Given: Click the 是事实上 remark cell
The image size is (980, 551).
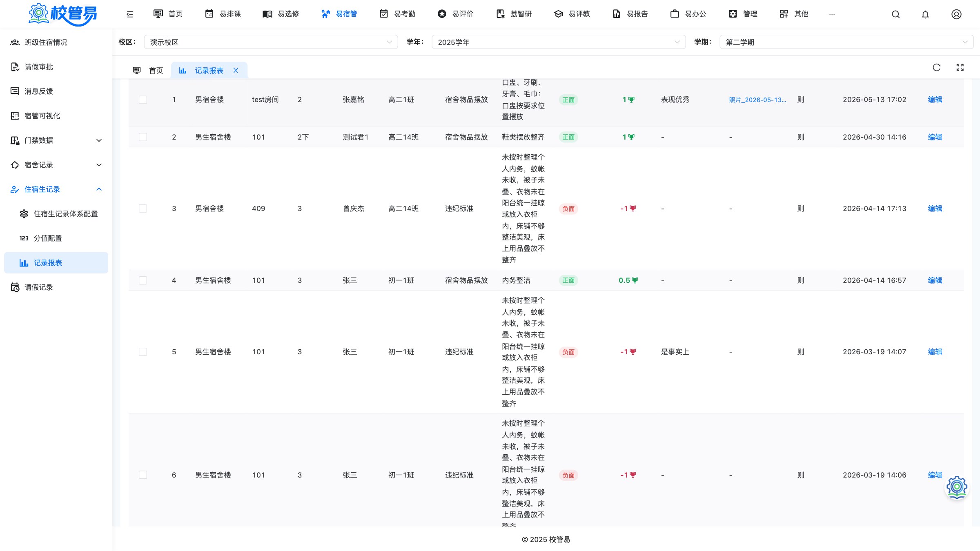Looking at the screenshot, I should pyautogui.click(x=675, y=352).
